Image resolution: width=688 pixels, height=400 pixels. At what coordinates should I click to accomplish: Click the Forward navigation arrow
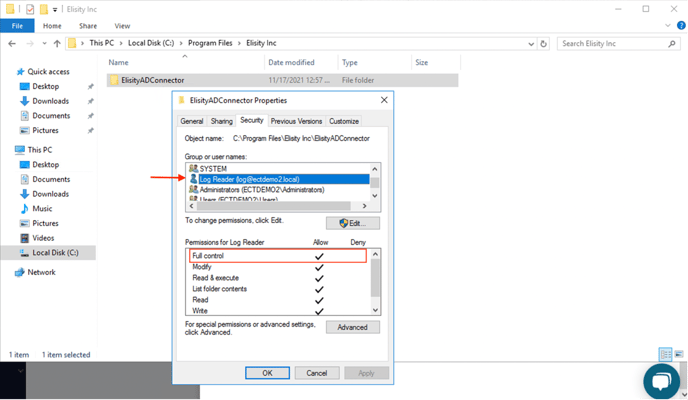(30, 43)
